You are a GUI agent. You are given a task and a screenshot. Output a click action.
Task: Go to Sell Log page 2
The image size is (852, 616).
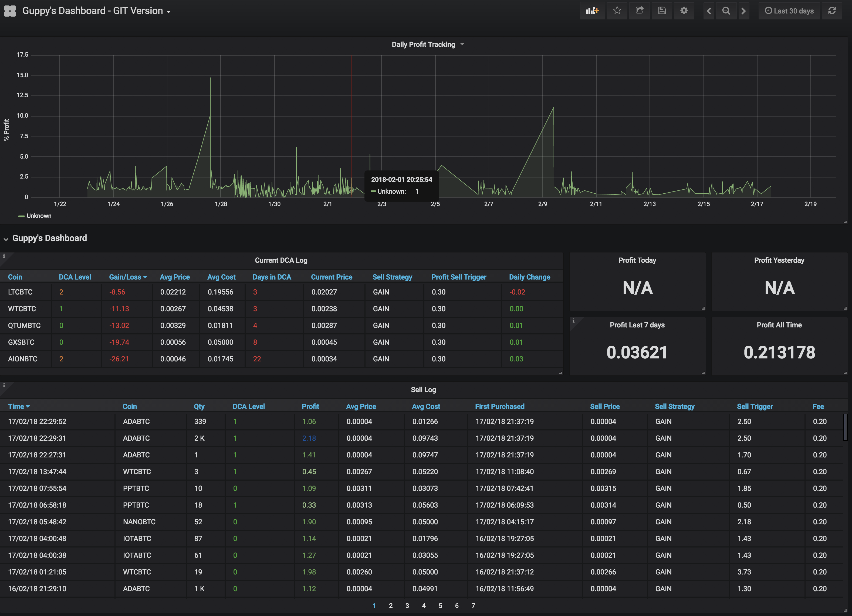(391, 605)
